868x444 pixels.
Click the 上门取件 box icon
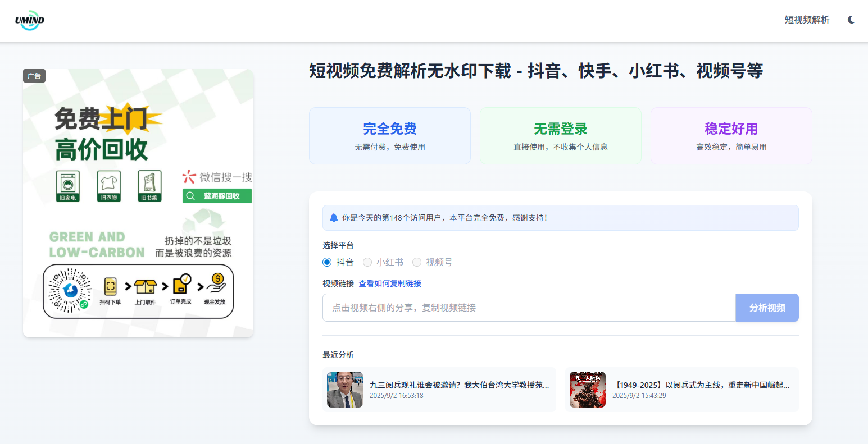pyautogui.click(x=145, y=287)
